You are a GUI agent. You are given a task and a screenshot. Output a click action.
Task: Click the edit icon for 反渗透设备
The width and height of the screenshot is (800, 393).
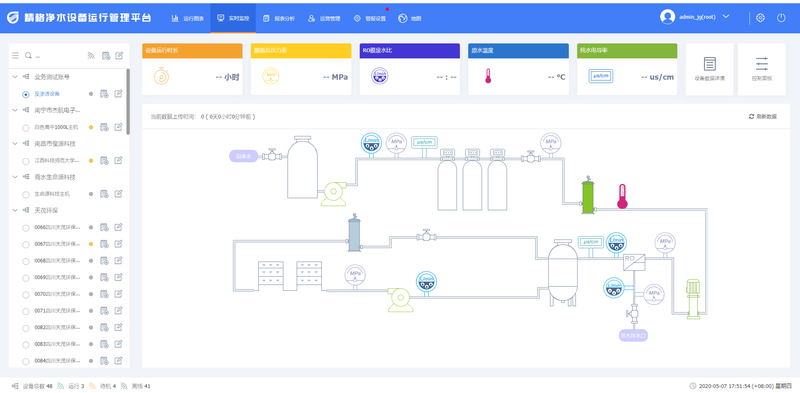(118, 93)
